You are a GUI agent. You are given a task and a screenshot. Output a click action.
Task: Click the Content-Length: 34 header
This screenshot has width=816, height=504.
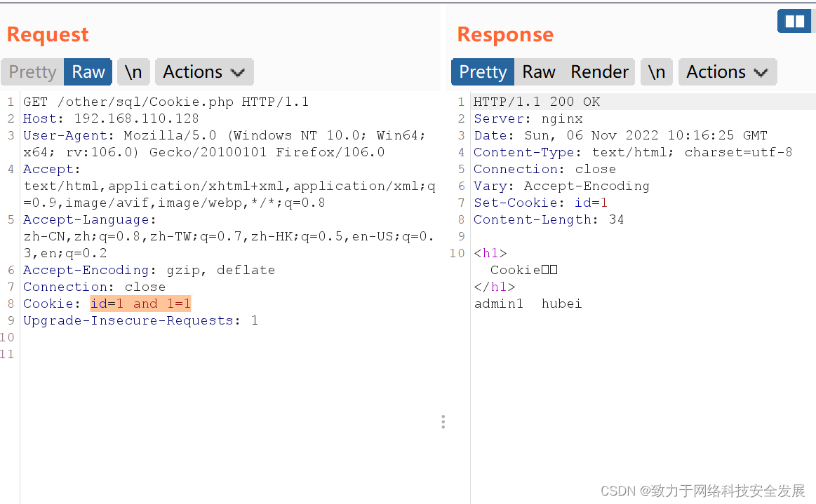(549, 219)
